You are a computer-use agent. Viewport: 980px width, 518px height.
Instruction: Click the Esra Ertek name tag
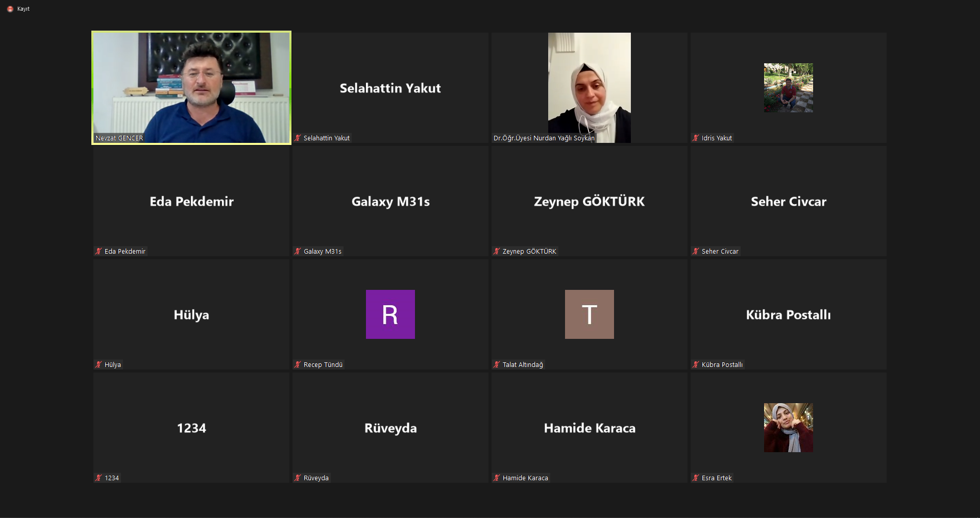coord(717,478)
